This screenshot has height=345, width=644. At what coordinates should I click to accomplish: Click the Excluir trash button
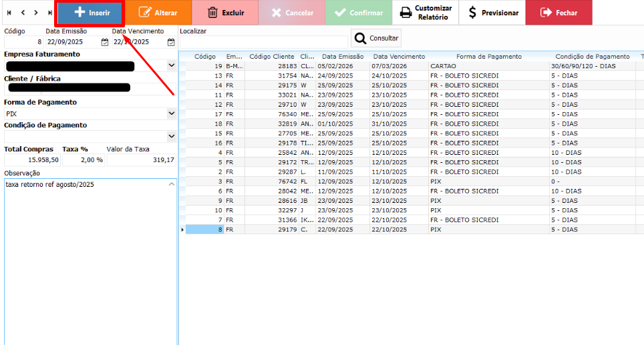225,13
